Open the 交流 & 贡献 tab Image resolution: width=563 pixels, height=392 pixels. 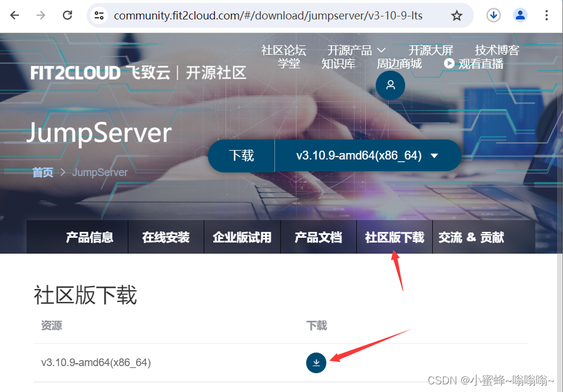[471, 237]
